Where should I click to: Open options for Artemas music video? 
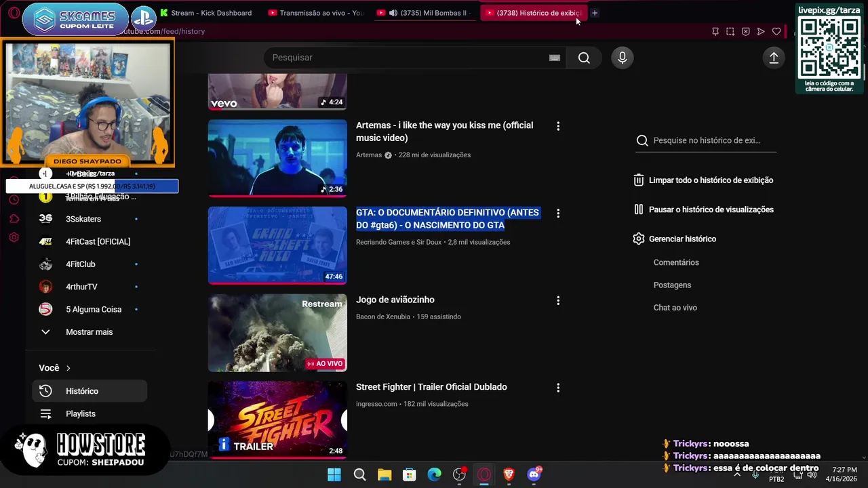tap(558, 126)
